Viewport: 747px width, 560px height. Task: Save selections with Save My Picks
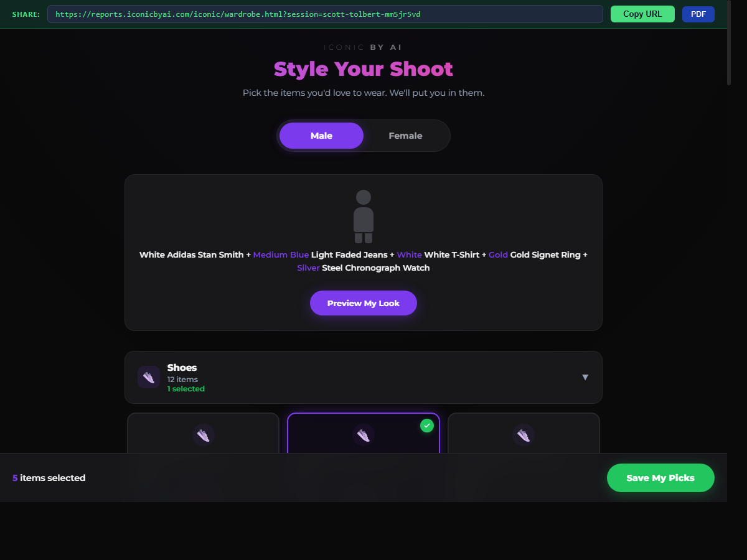pyautogui.click(x=660, y=478)
